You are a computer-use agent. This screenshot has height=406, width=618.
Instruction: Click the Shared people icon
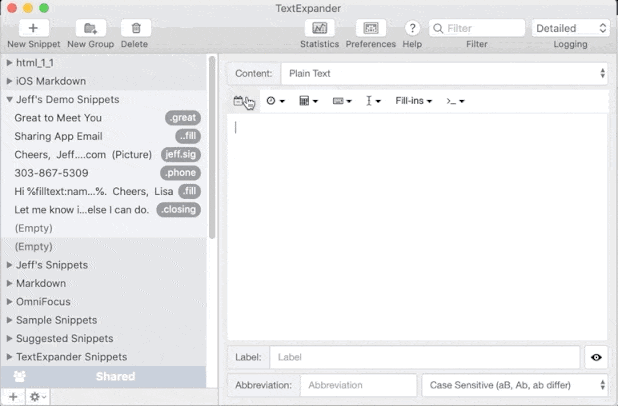20,376
